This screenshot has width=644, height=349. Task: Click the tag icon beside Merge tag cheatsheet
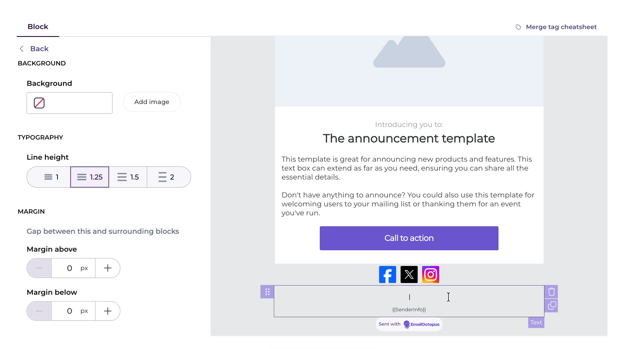[x=518, y=27]
